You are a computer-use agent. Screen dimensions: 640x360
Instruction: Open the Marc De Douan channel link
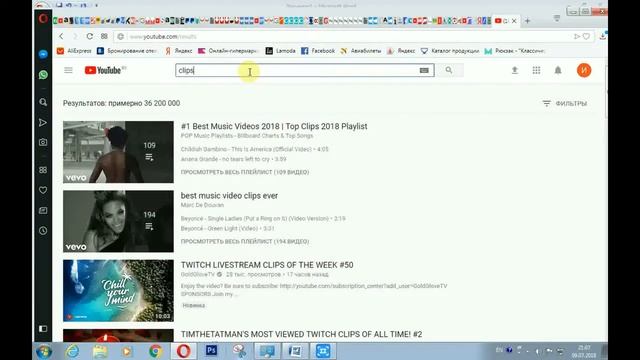click(202, 205)
